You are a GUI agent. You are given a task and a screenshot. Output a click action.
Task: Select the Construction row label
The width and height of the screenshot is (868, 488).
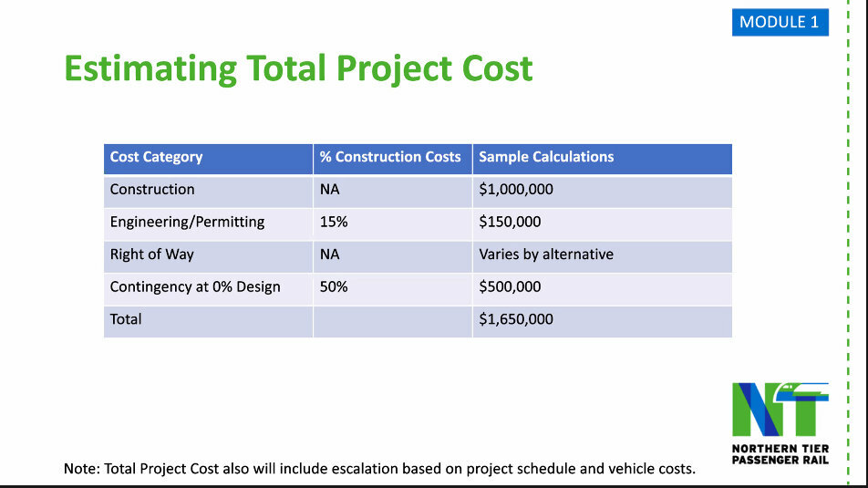(152, 190)
